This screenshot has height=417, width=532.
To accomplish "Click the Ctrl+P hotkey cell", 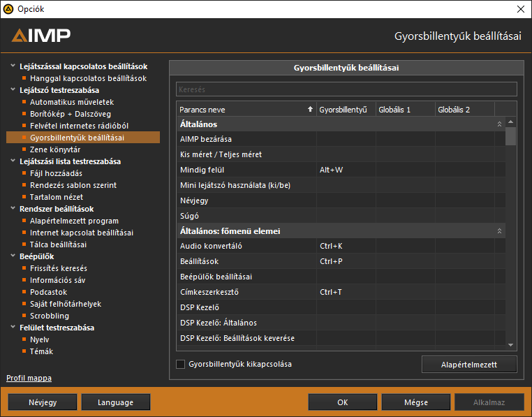I will [346, 261].
